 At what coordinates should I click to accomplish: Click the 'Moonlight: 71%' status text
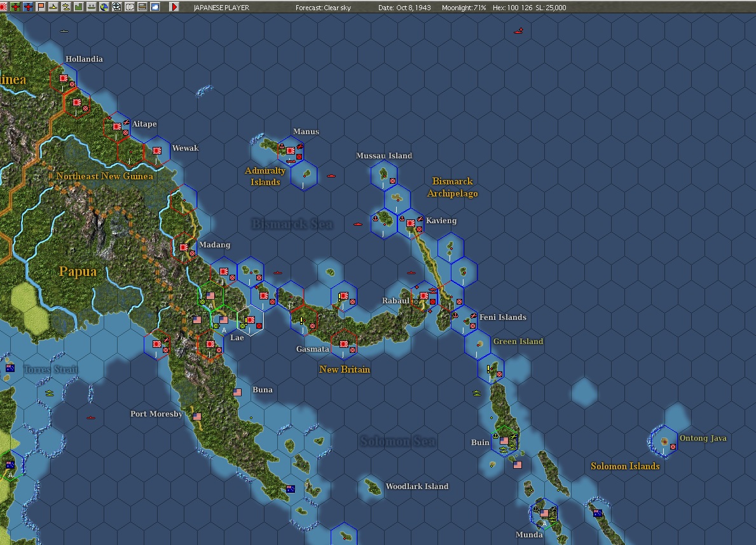[464, 8]
